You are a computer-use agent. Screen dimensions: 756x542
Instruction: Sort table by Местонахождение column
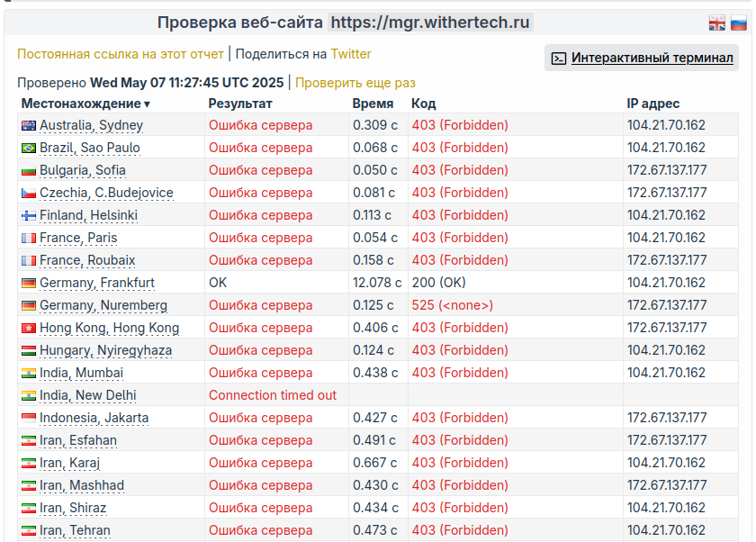(85, 104)
